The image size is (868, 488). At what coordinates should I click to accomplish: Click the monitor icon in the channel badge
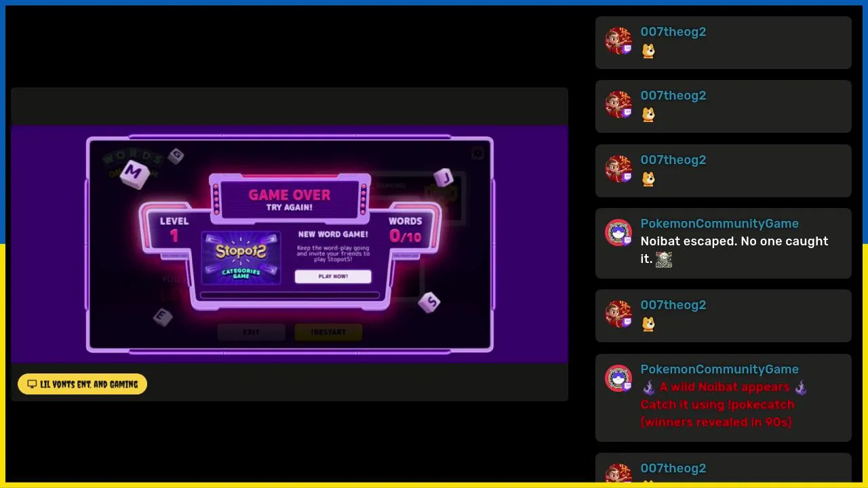32,384
